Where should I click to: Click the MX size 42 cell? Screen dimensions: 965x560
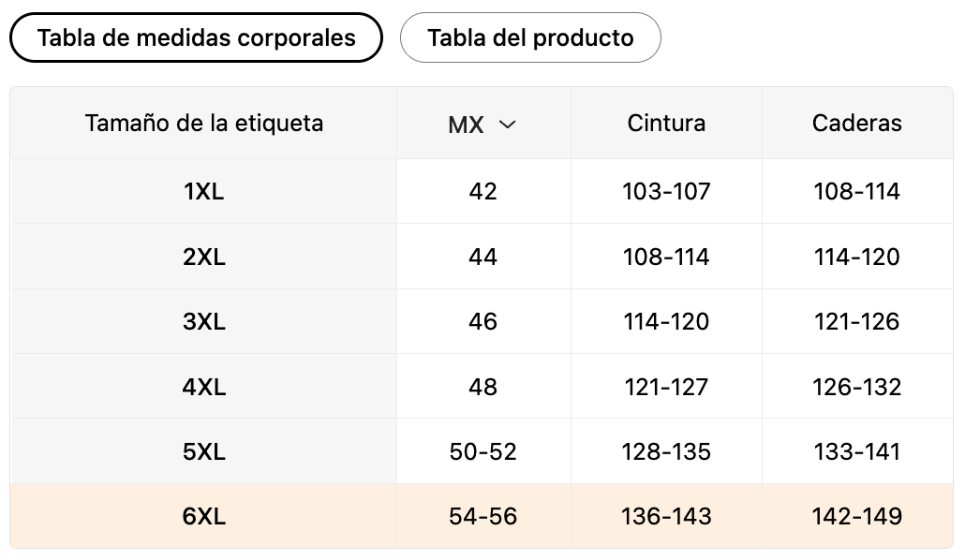click(x=482, y=192)
